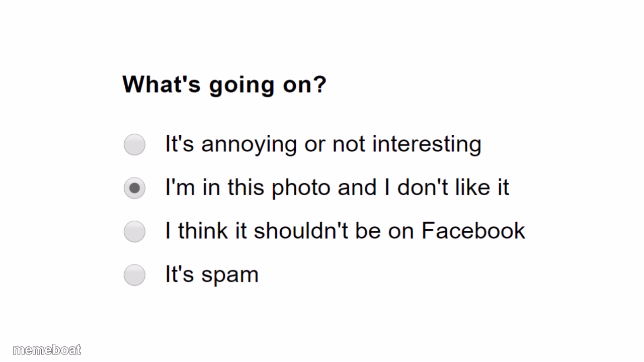This screenshot has width=644, height=362.
Task: Click the memeboat watermark logo
Action: coord(47,350)
